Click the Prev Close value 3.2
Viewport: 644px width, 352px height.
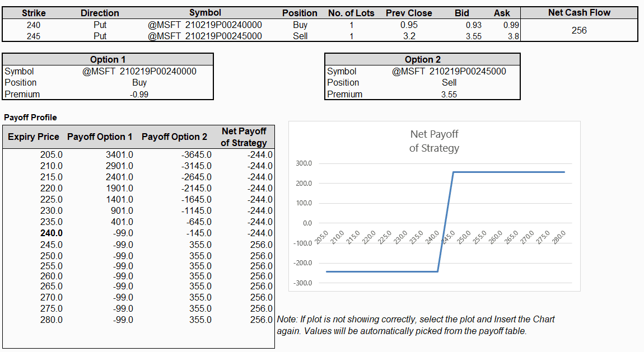click(409, 36)
